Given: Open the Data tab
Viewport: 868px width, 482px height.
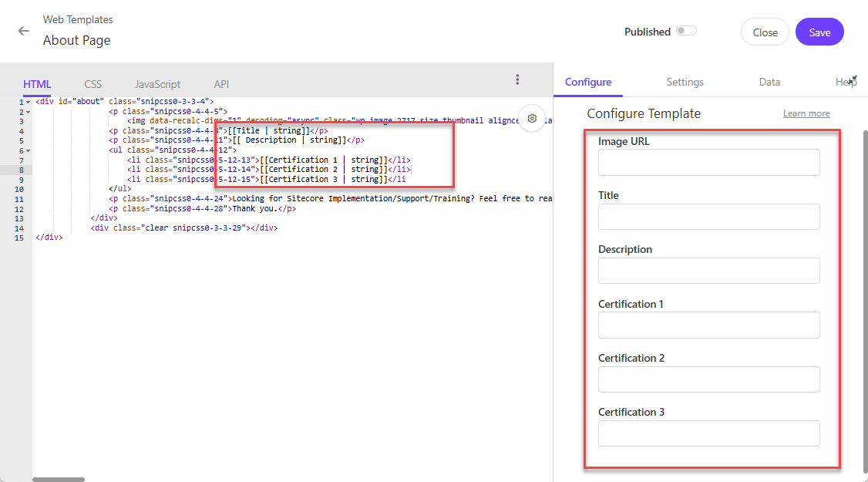Looking at the screenshot, I should [x=769, y=82].
